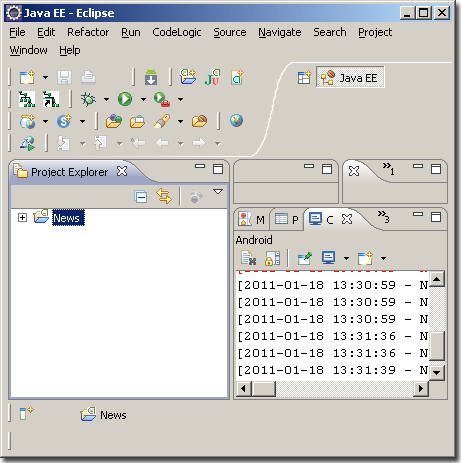
Task: Open the Refactor menu
Action: [x=88, y=32]
